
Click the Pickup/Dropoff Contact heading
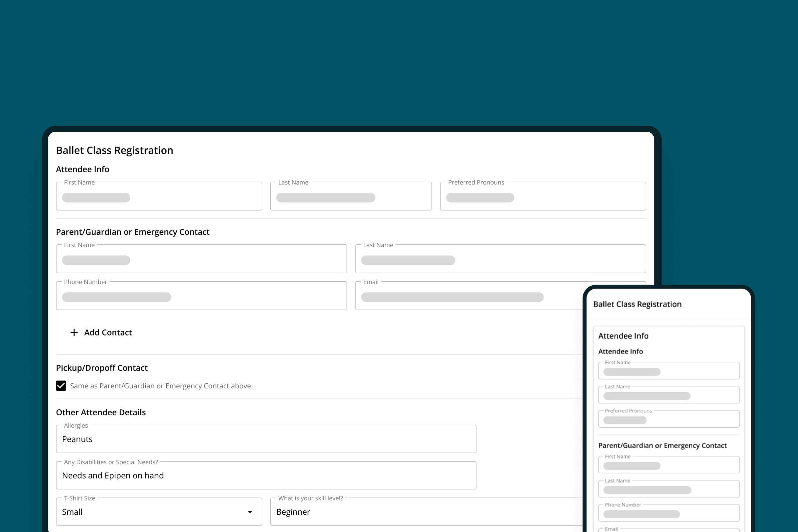(102, 368)
